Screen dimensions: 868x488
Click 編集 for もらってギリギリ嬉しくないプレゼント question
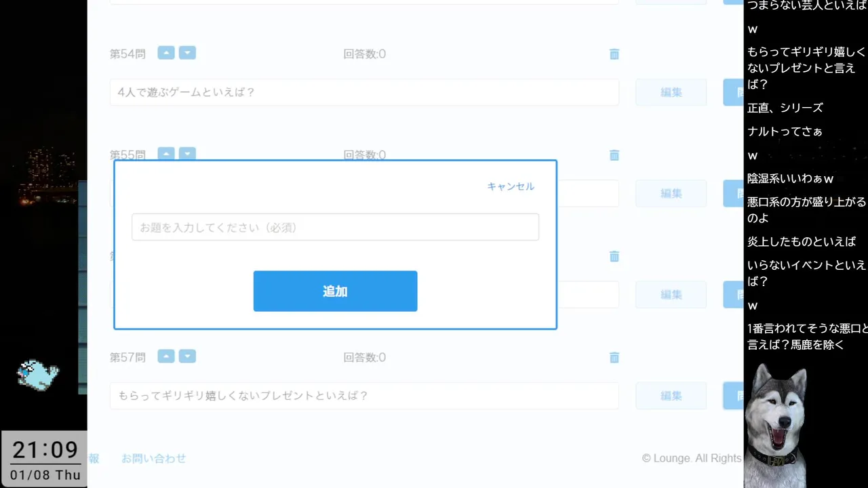click(x=671, y=396)
